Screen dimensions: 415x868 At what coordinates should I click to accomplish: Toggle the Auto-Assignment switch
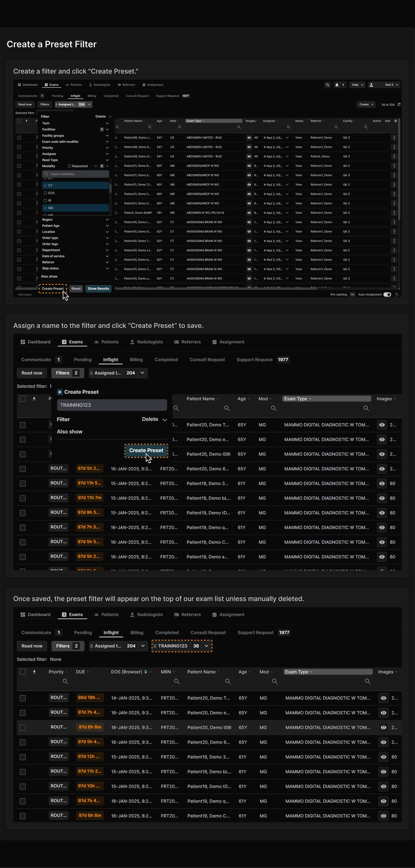coord(387,295)
